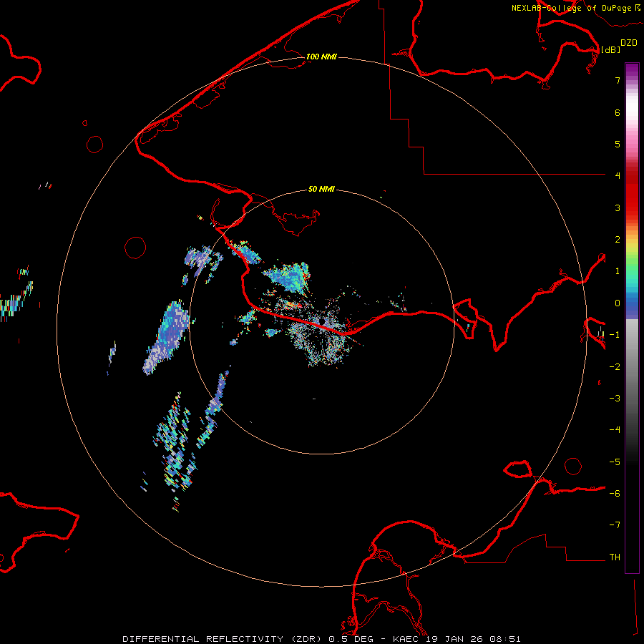The image size is (644, 644).
Task: Click the 50 NMI range ring label
Action: click(321, 189)
